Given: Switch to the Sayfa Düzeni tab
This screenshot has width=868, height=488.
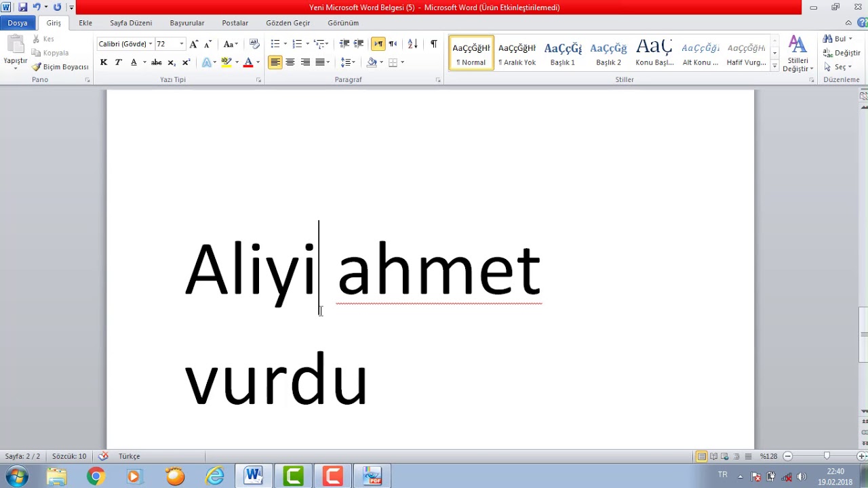Looking at the screenshot, I should point(131,23).
